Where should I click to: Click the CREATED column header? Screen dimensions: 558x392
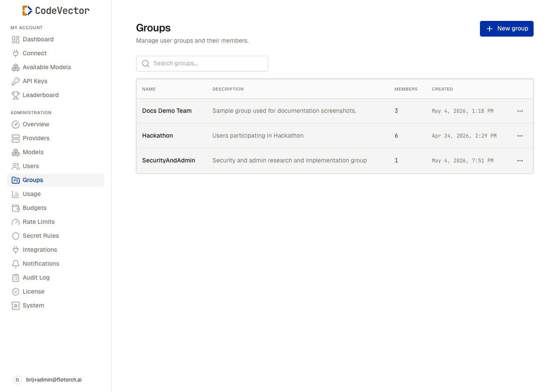point(442,89)
